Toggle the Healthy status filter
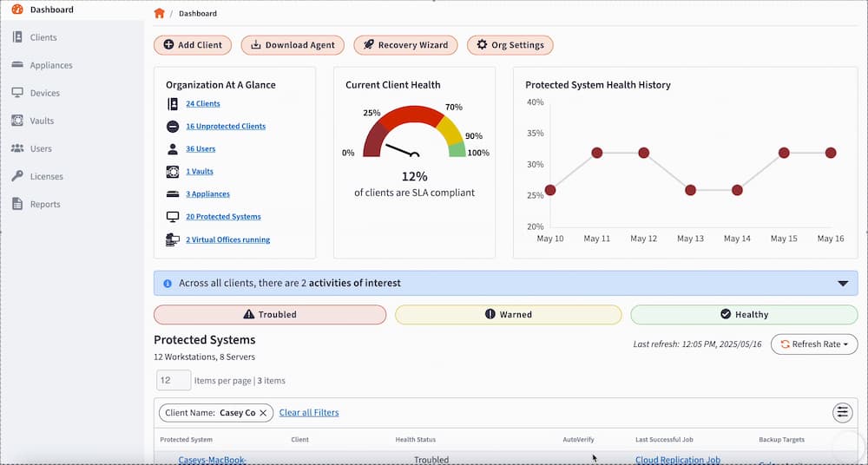 744,314
